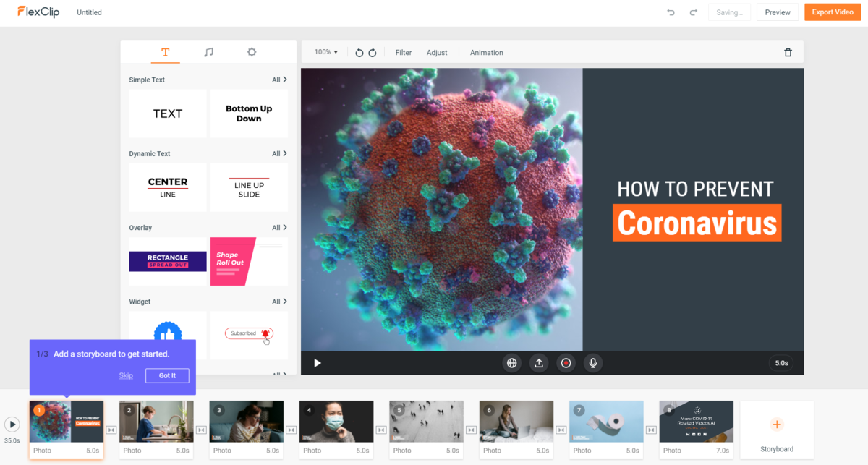Open the Adjust option

tap(437, 53)
